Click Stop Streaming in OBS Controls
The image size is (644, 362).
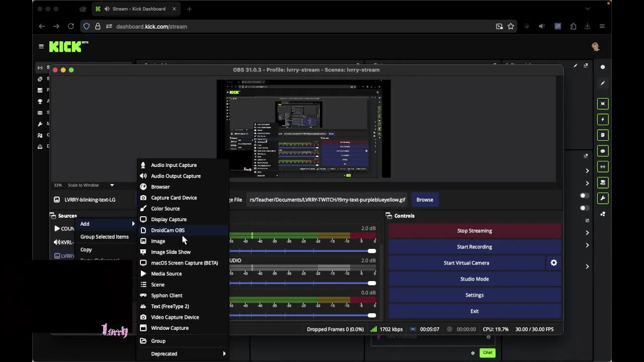point(474,231)
